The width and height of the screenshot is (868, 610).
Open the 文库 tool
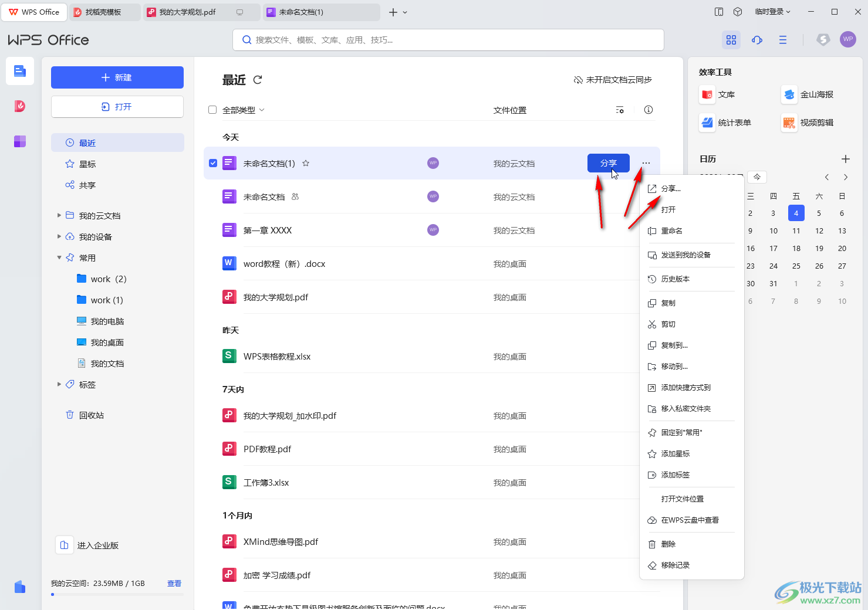pos(718,94)
